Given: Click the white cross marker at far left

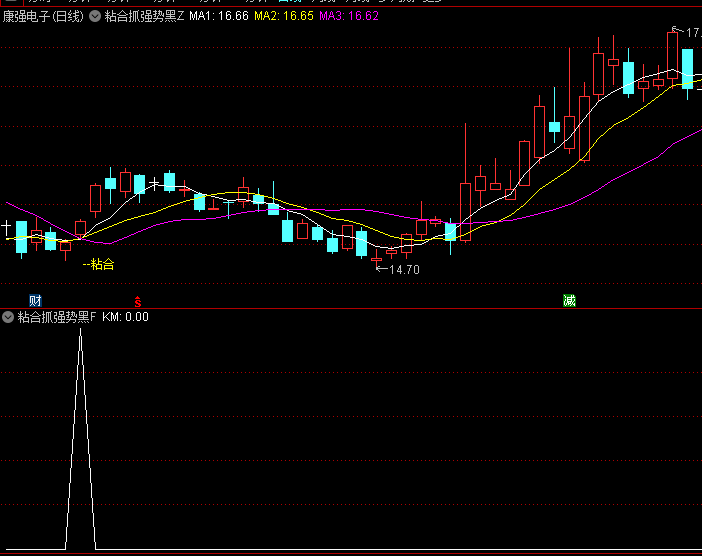Looking at the screenshot, I should coord(7,226).
